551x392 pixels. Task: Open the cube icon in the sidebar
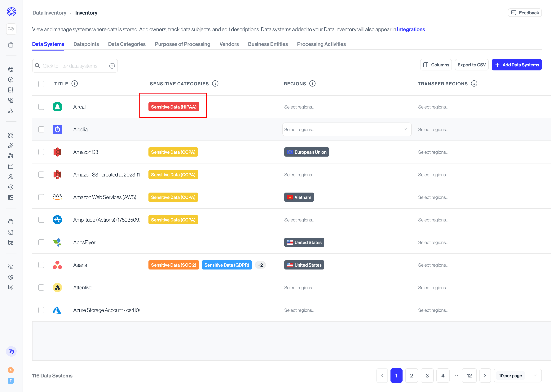[11, 80]
